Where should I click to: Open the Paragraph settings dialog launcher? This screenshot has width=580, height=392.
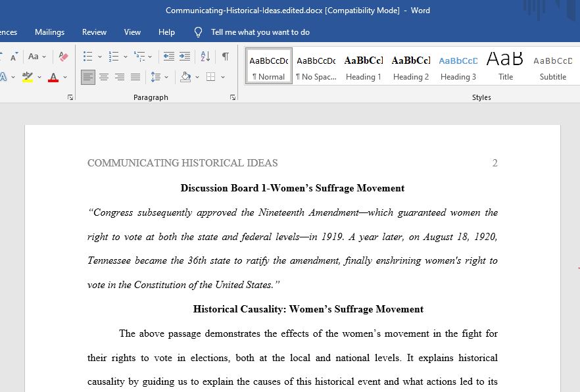233,97
